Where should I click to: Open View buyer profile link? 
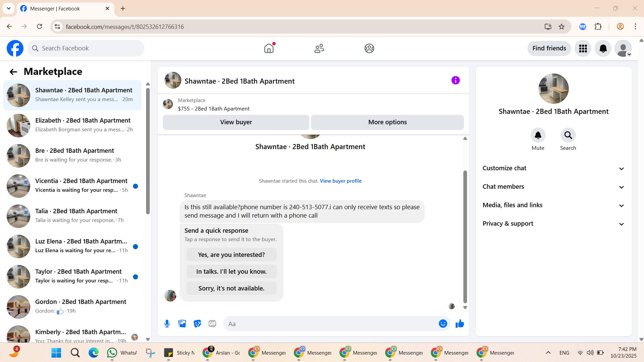[x=341, y=181]
